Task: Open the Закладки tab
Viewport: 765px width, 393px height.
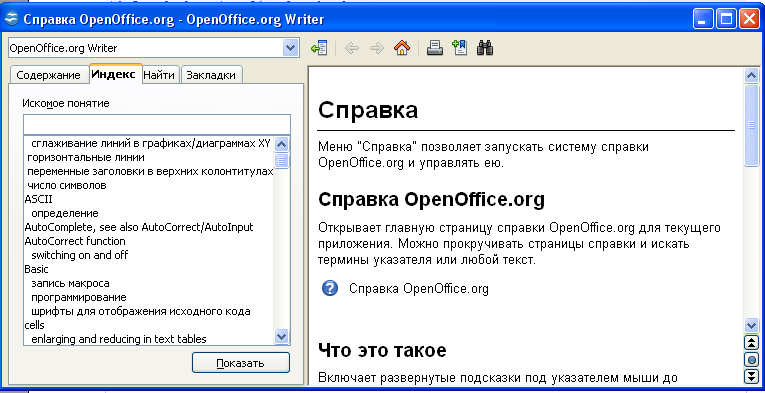Action: tap(211, 75)
